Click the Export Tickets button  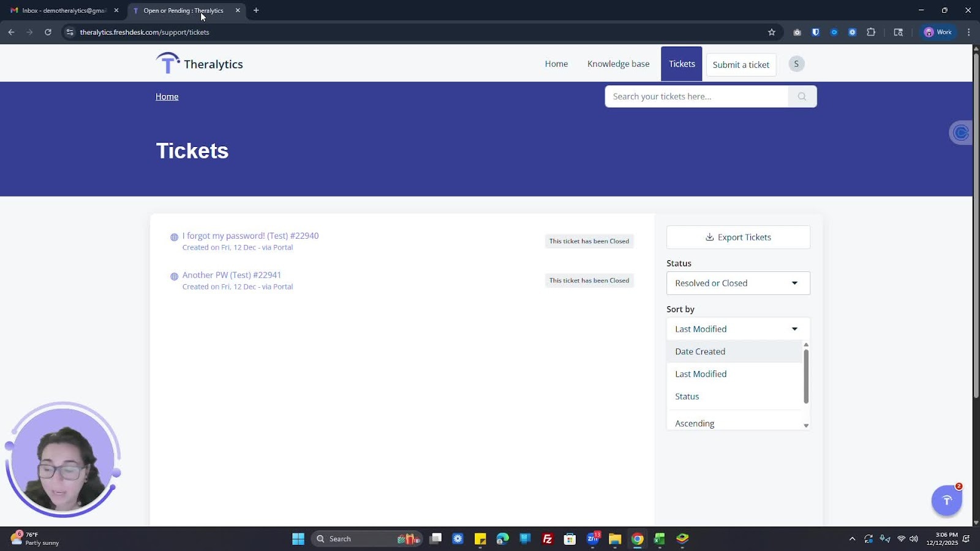(x=738, y=237)
